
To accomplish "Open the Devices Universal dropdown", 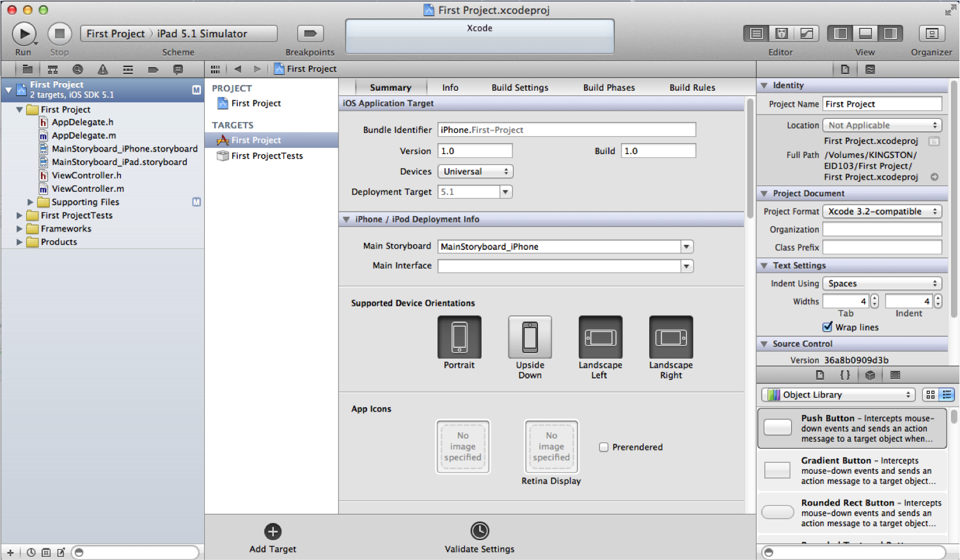I will [475, 171].
